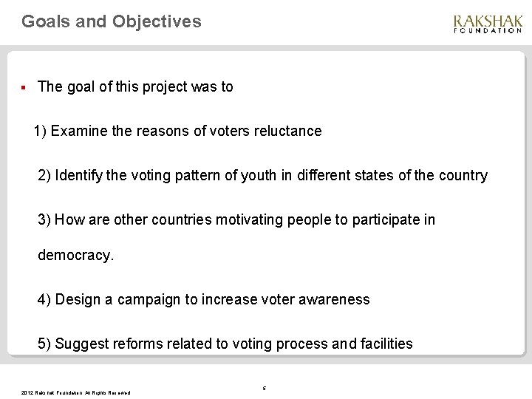Select item 1 Examine the reasons of voters reluctance
The height and width of the screenshot is (399, 532).
[x=178, y=131]
